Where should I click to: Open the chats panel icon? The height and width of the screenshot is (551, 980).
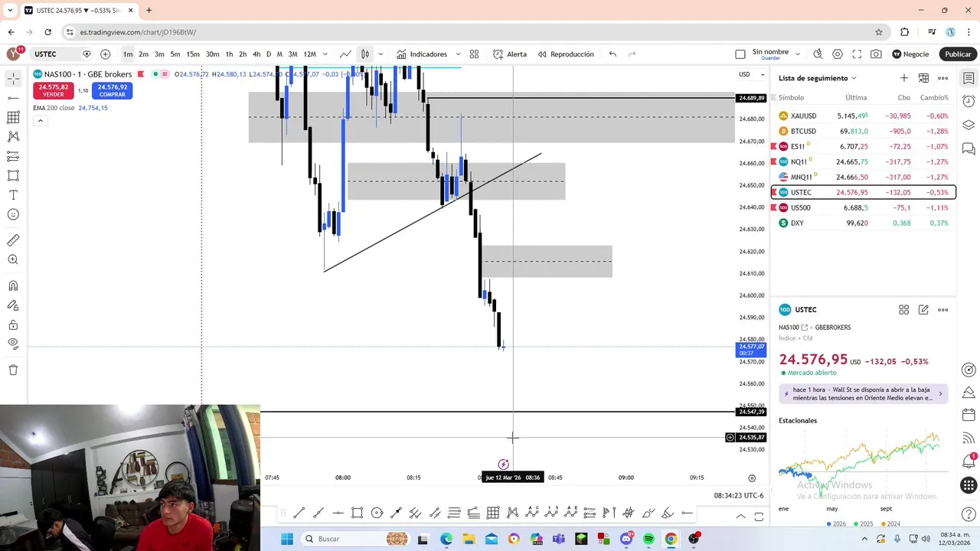(969, 148)
